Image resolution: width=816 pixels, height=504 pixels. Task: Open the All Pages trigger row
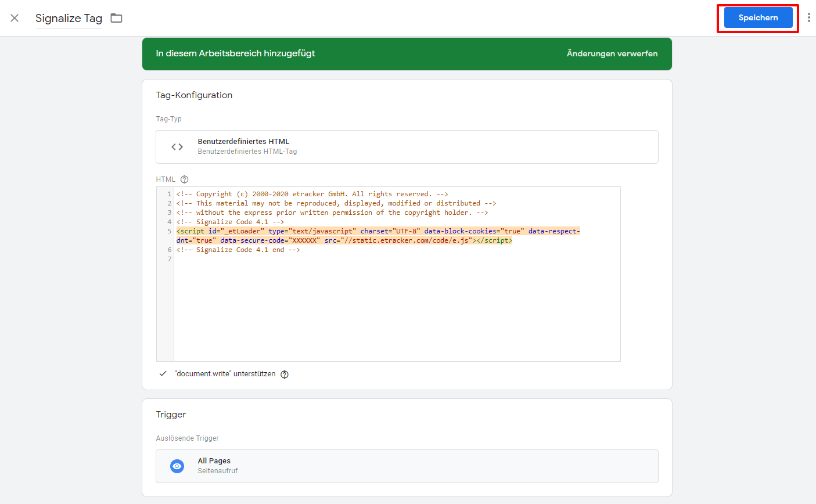(x=407, y=466)
